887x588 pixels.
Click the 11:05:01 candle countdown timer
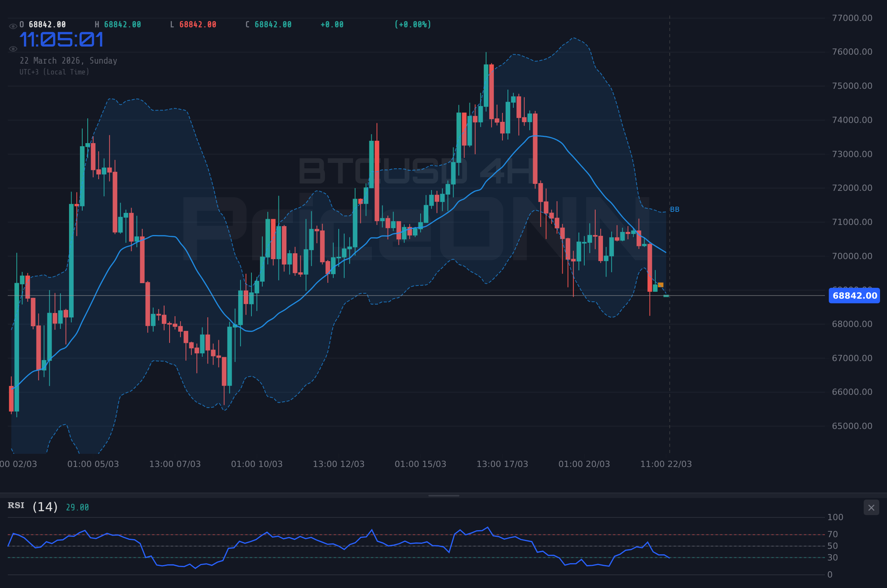coord(62,39)
